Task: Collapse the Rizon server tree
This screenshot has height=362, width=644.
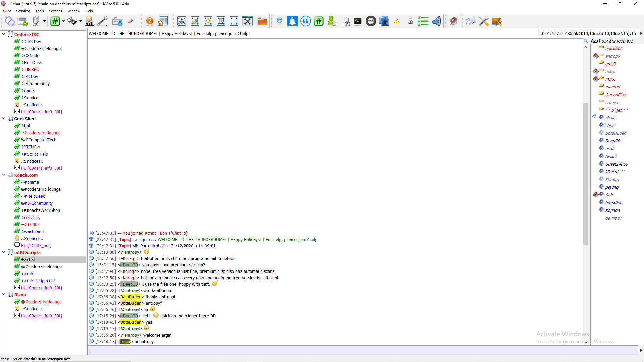Action: pos(4,294)
